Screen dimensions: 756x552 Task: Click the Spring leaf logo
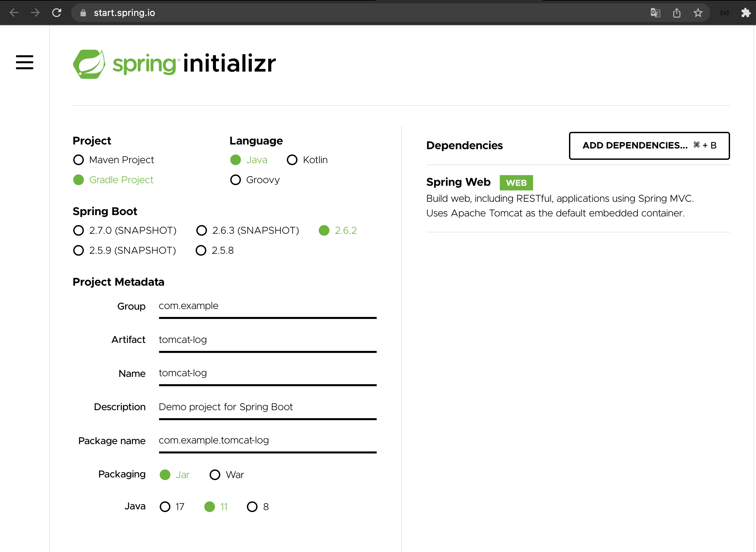[89, 64]
